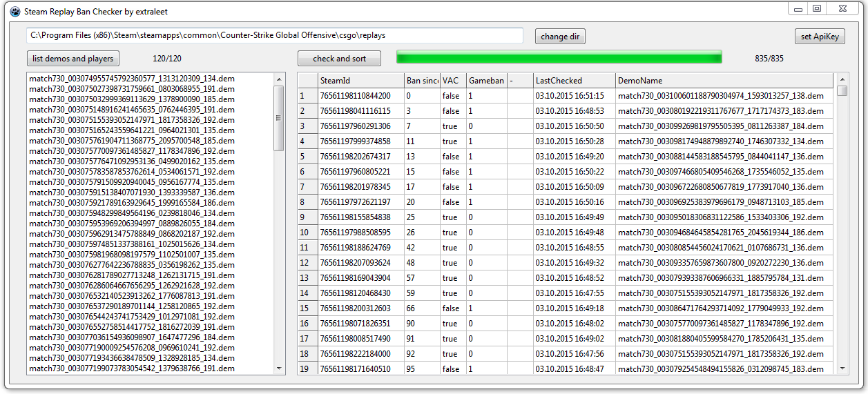The image size is (868, 394).
Task: Click SteamId 76561198202674317 cell
Action: (x=361, y=157)
